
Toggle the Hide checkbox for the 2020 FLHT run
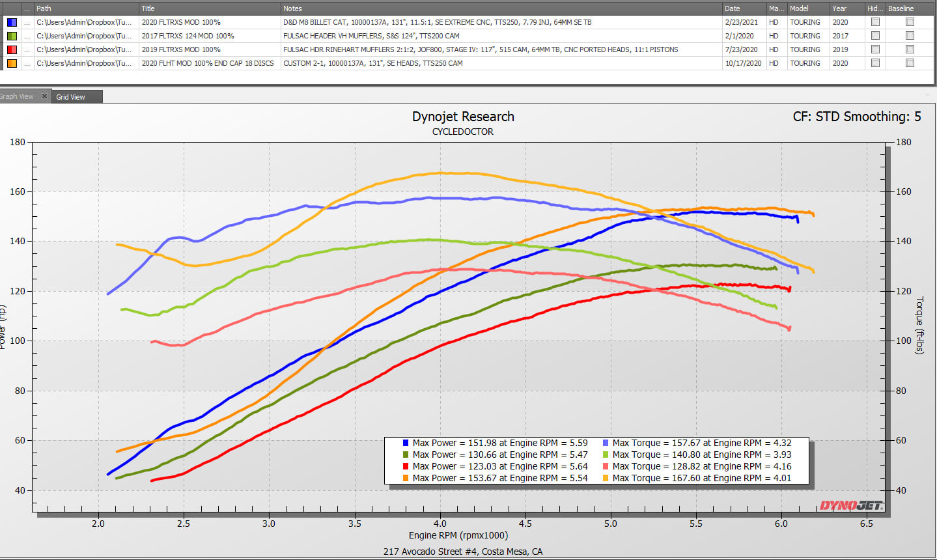point(875,63)
